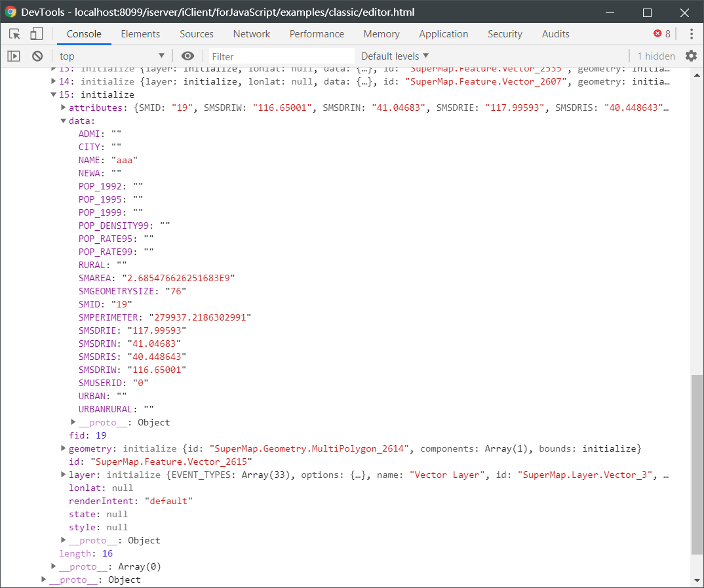This screenshot has width=704, height=588.
Task: Go to the Sources tab
Action: 197,34
